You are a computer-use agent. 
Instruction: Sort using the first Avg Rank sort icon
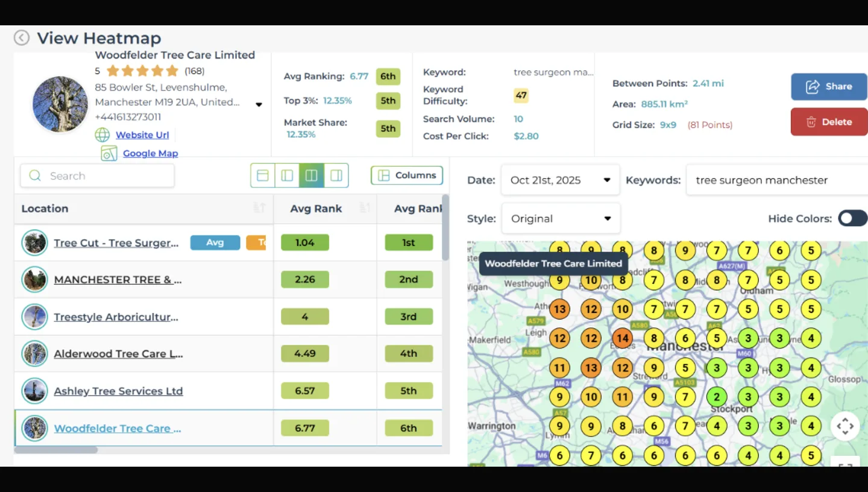[x=365, y=208]
